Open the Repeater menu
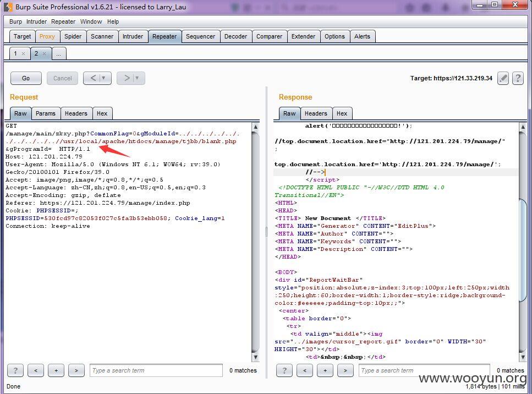 pyautogui.click(x=63, y=21)
